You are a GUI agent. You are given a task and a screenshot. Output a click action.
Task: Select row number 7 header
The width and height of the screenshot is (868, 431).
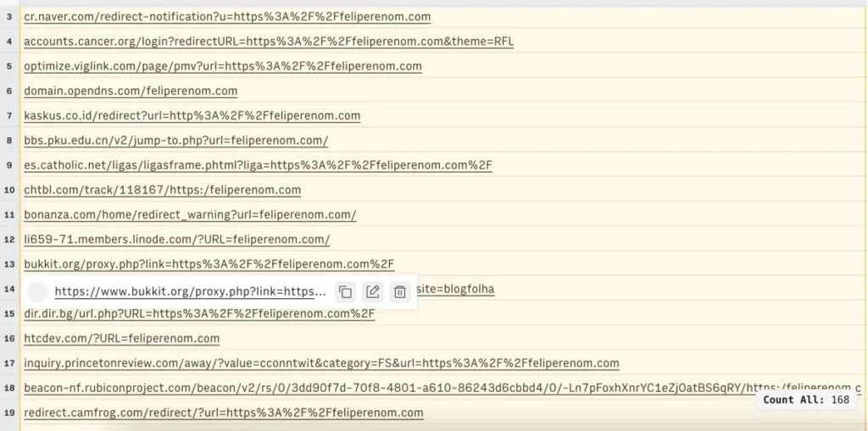[x=9, y=116]
